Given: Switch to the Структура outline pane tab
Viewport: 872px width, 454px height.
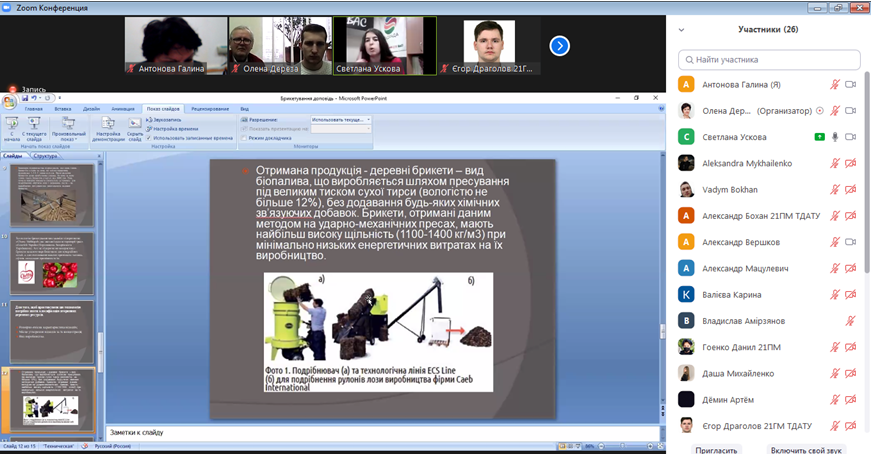Looking at the screenshot, I should [x=44, y=156].
